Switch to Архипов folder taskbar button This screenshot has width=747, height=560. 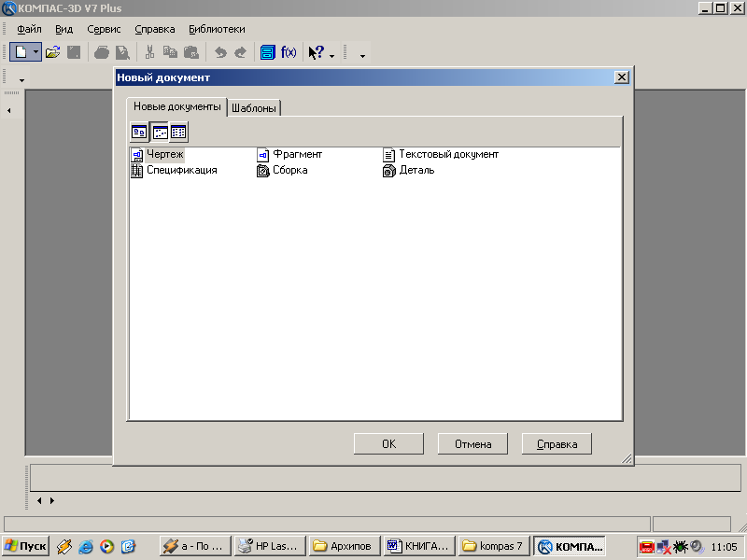tap(344, 546)
